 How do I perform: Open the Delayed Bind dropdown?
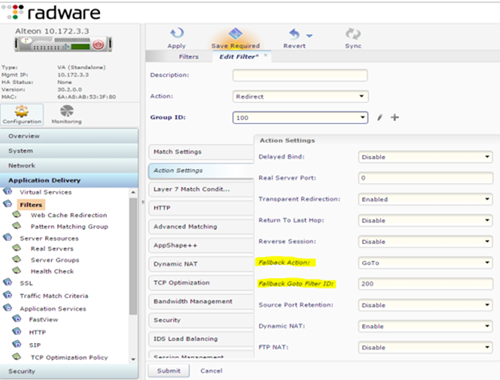pyautogui.click(x=425, y=157)
